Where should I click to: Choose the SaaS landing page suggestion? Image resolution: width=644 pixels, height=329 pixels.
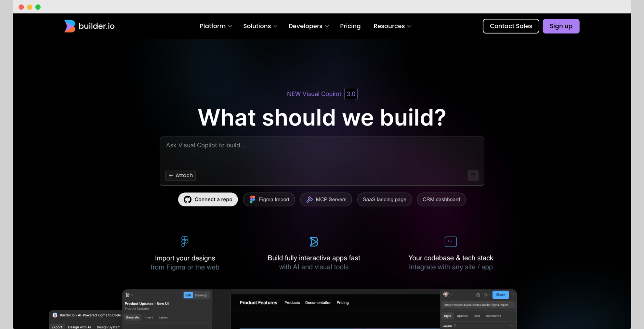(x=384, y=199)
